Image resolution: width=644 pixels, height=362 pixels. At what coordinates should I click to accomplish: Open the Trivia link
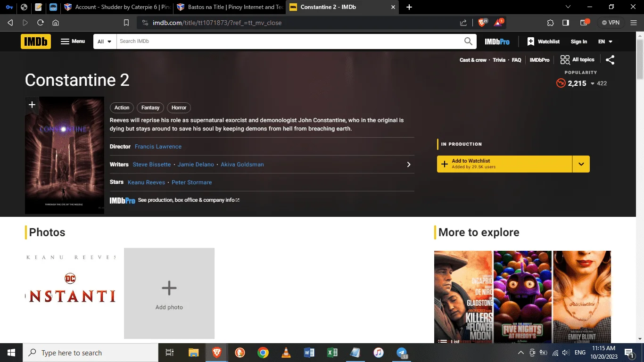tap(499, 60)
